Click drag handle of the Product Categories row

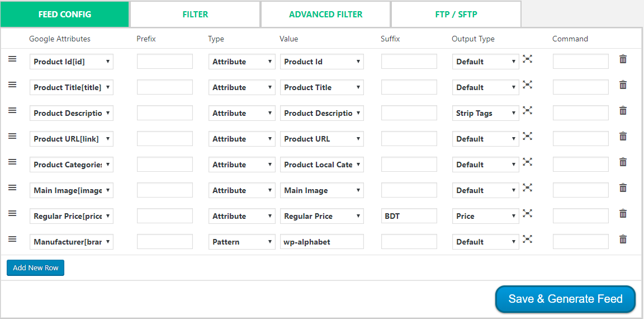(13, 162)
